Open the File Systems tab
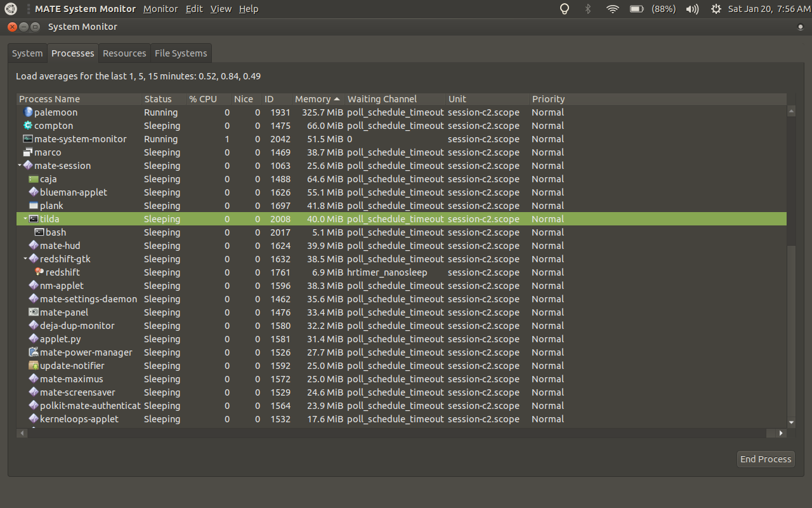 click(181, 53)
